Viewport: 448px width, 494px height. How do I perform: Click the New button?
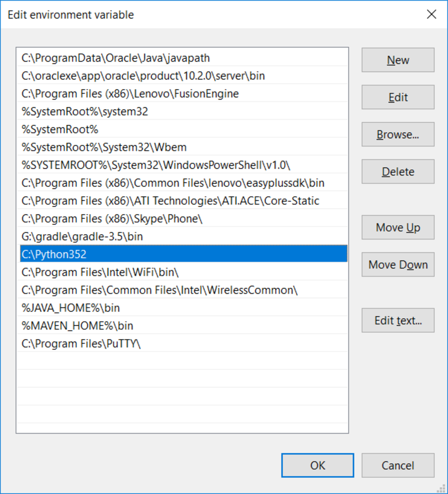pos(397,60)
